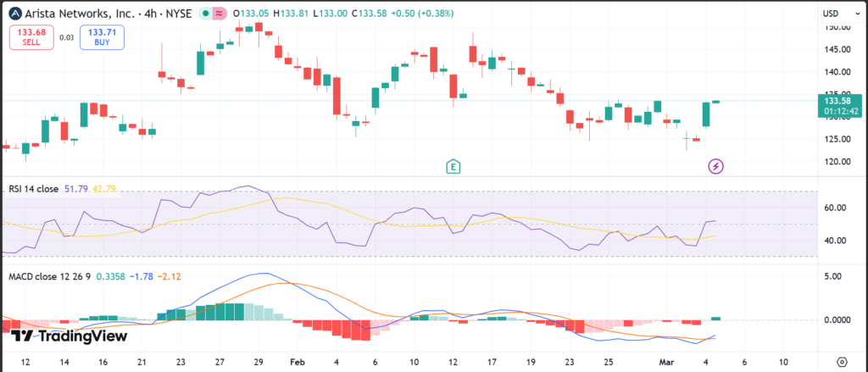Click the TradingView logo
Screen dimensions: 868x372
(70, 336)
